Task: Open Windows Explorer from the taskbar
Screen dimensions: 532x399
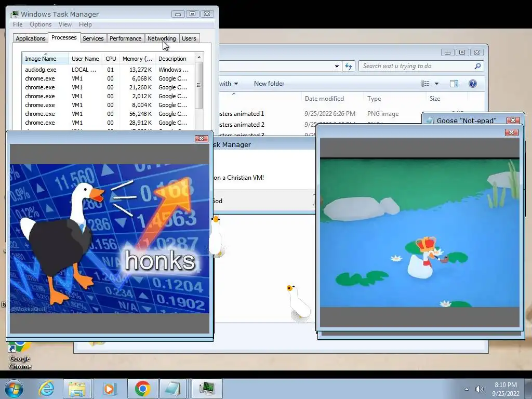Action: click(77, 389)
